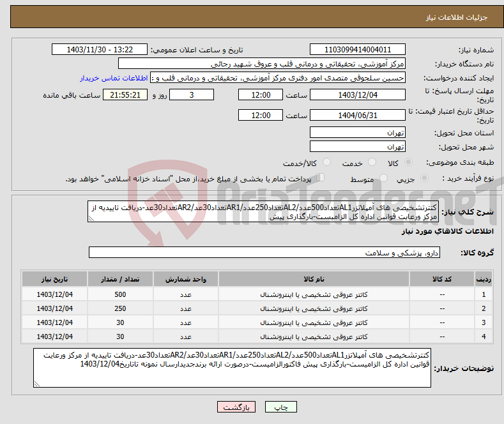Click the remaining time field 21:55:21
This screenshot has width=504, height=424.
pyautogui.click(x=125, y=95)
